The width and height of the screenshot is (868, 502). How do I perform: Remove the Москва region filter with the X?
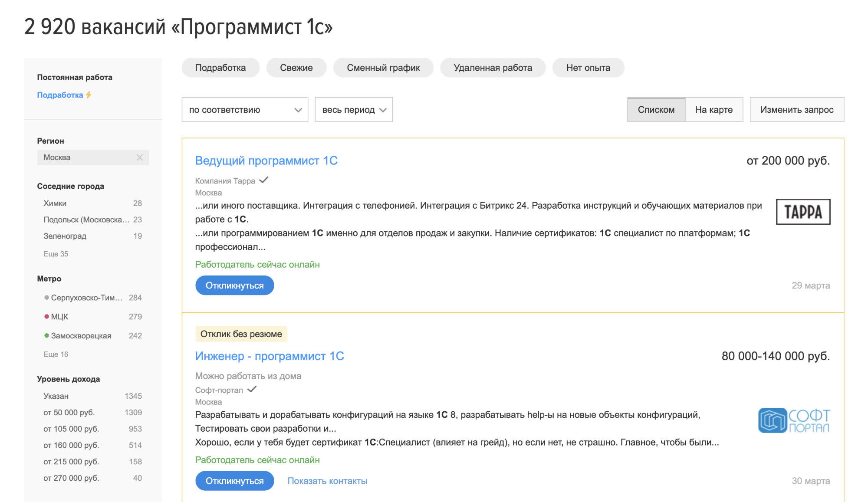click(x=139, y=157)
